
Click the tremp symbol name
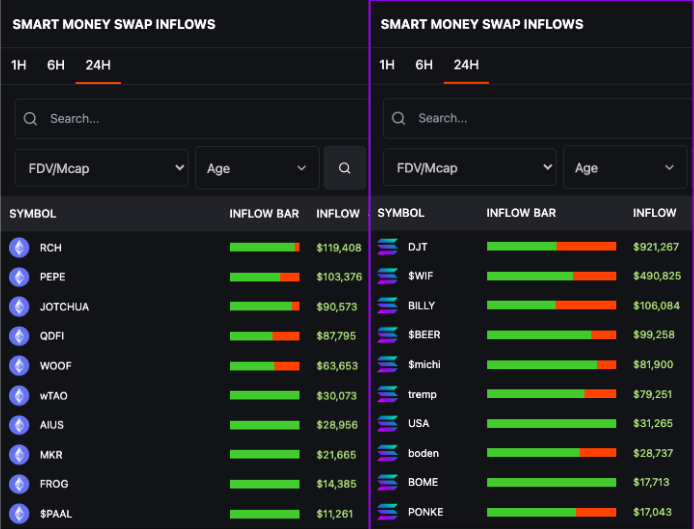[x=422, y=394]
